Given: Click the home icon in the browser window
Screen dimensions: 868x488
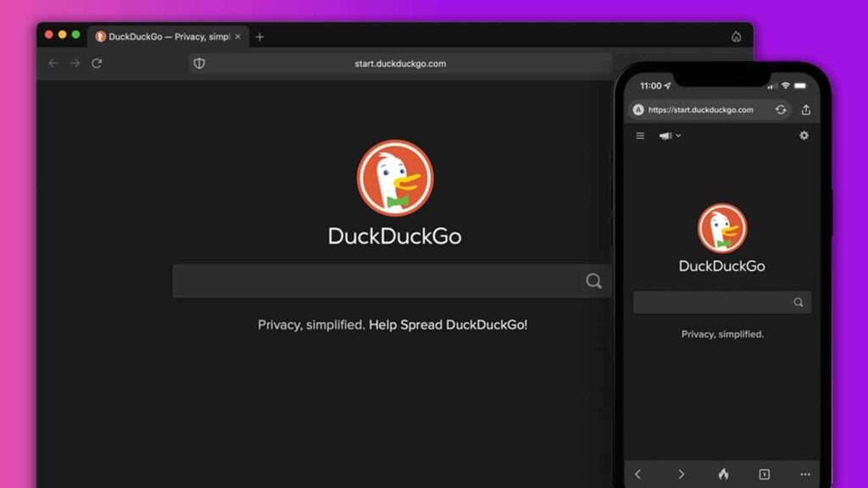Looking at the screenshot, I should pos(737,36).
